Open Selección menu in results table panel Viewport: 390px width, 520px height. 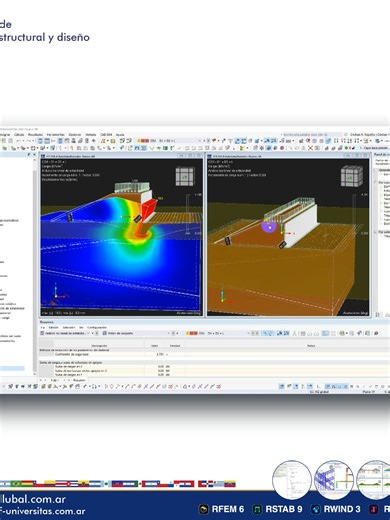(69, 327)
